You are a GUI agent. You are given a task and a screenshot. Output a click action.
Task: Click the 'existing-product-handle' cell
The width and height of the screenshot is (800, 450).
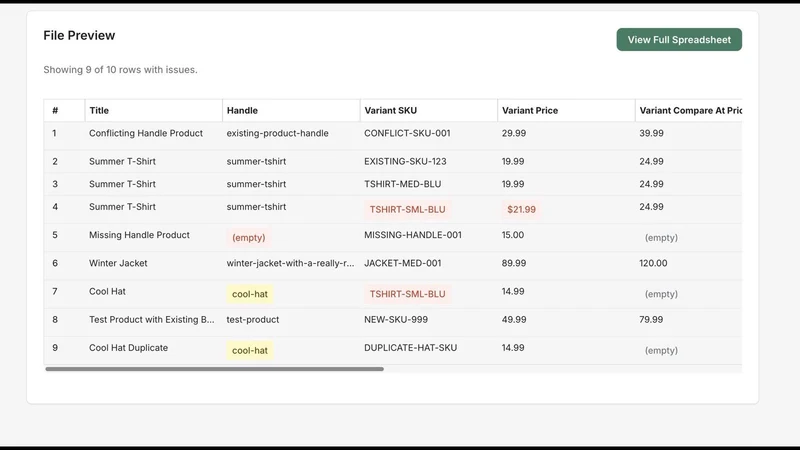coord(278,133)
